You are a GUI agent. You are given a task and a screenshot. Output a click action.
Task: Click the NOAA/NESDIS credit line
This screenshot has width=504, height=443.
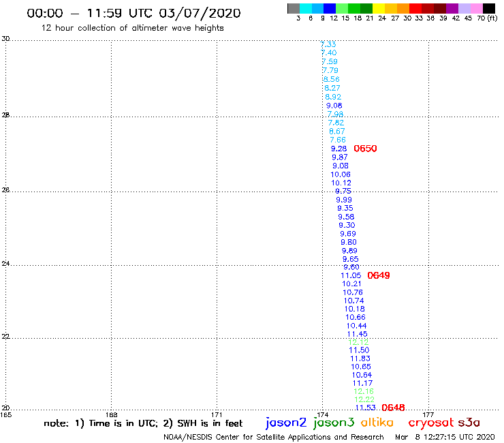tap(274, 437)
